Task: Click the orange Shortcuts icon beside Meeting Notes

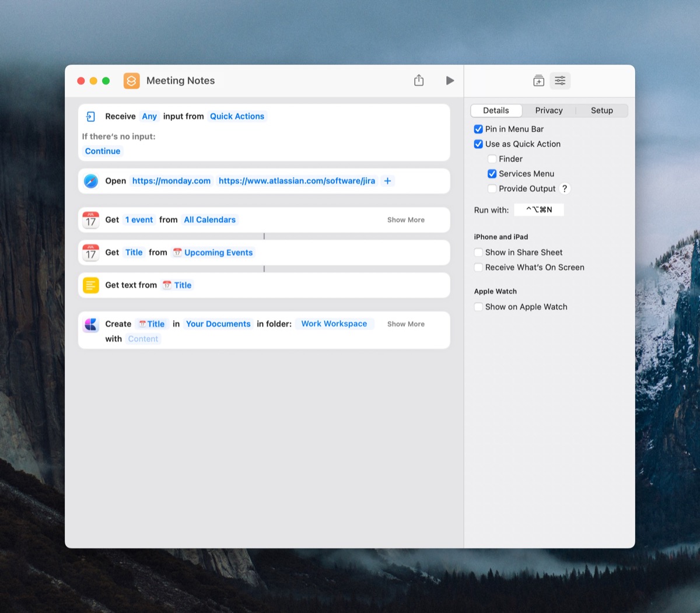Action: click(132, 80)
